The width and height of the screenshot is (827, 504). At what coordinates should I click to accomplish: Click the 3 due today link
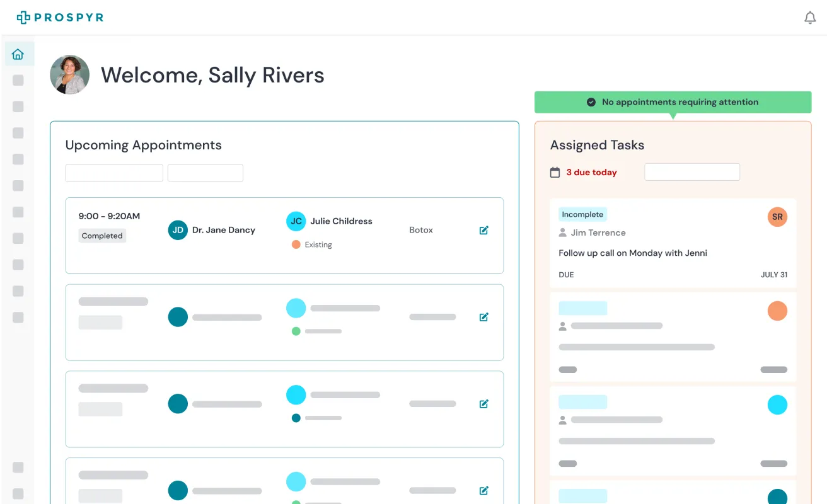tap(591, 172)
